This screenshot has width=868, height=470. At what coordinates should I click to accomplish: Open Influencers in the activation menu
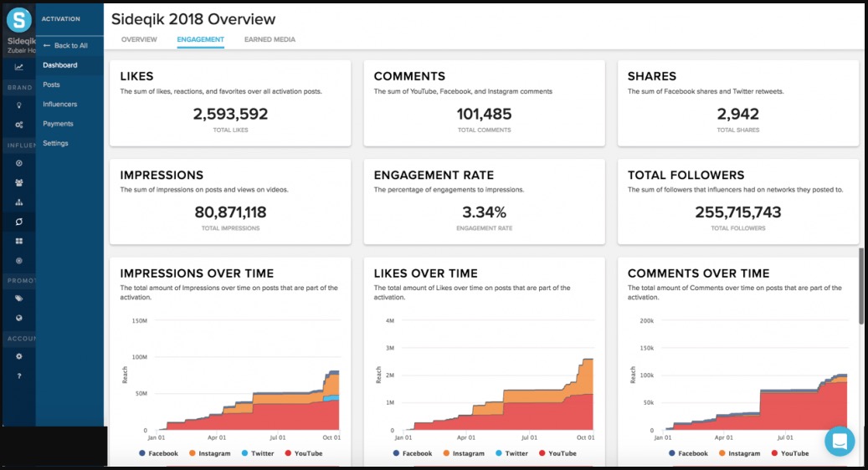pos(59,104)
